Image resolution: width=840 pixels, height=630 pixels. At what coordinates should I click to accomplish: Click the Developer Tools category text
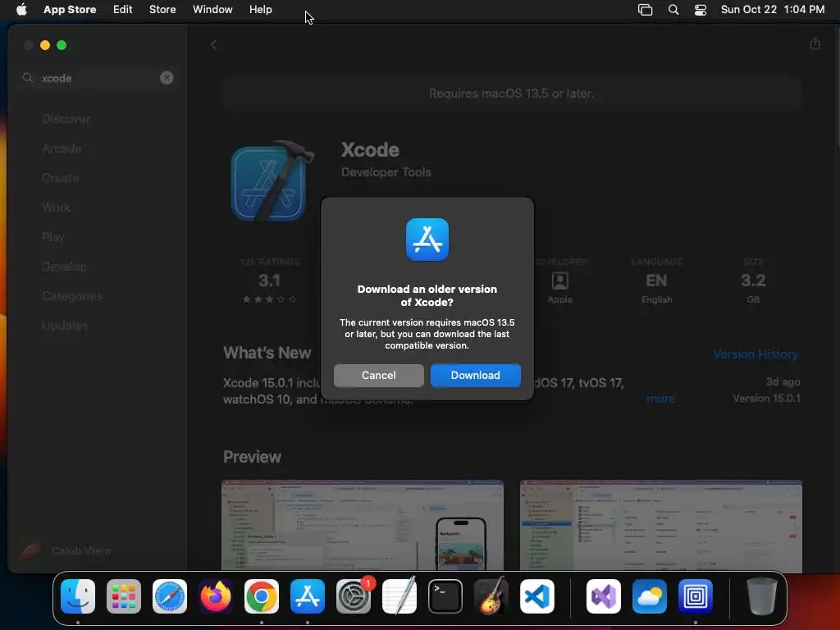tap(386, 172)
